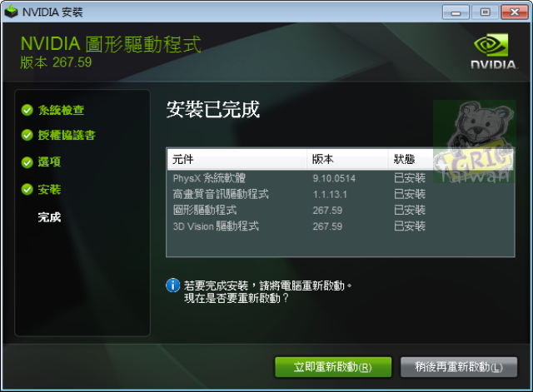Viewport: 533px width, 392px height.
Task: Choose 稍後再重新啟動 to restart later
Action: 459,367
